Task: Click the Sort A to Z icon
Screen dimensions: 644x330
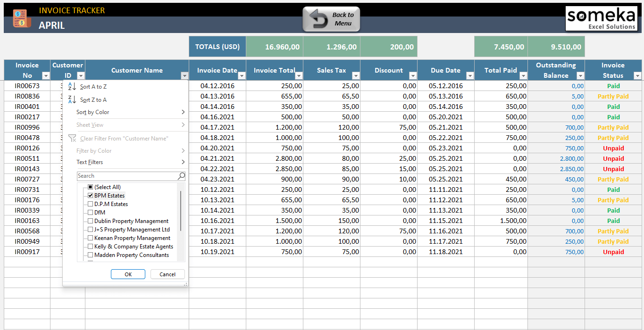Action: pos(72,87)
